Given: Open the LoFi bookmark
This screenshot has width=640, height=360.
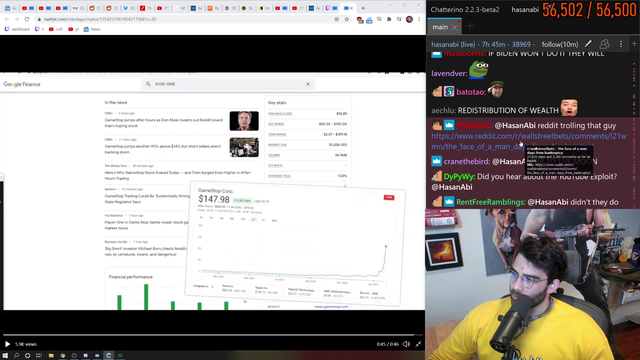Looking at the screenshot, I should [56, 29].
